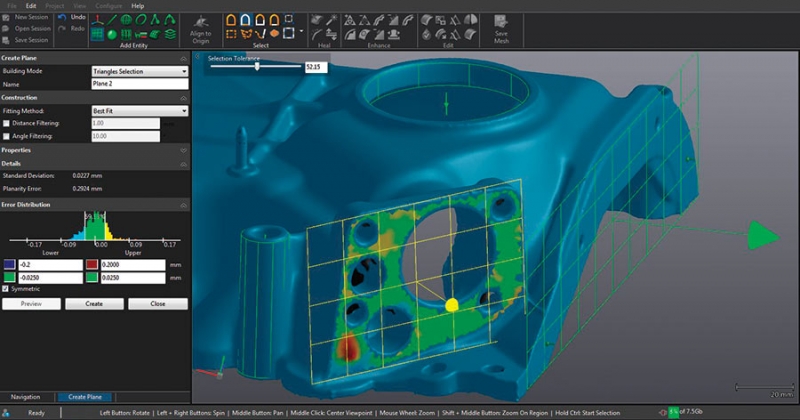Enable the Distance Filtering checkbox
This screenshot has height=420, width=800.
(8, 123)
